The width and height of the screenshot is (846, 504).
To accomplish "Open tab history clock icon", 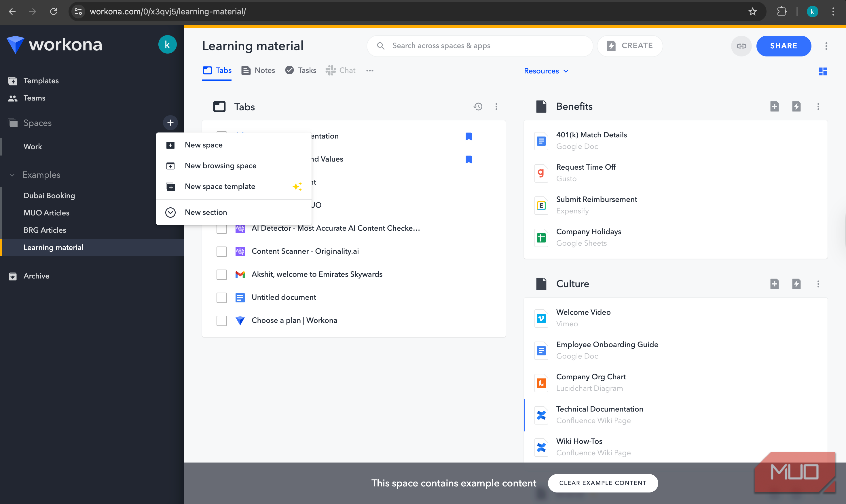I will point(478,107).
